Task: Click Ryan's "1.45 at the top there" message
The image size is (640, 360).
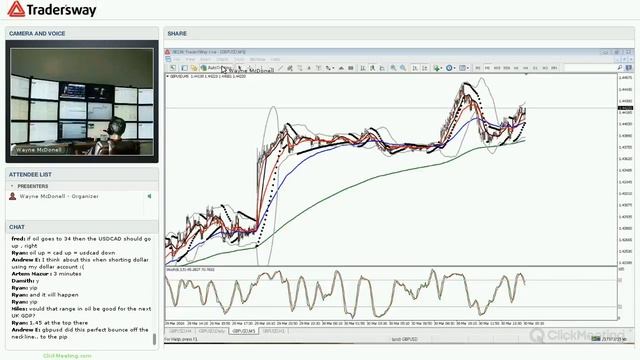Action: [x=49, y=323]
